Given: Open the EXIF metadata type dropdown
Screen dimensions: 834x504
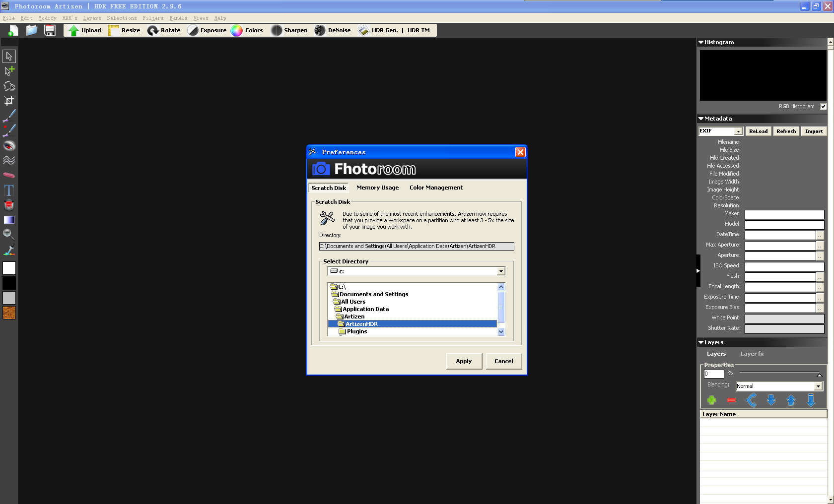Looking at the screenshot, I should click(738, 131).
